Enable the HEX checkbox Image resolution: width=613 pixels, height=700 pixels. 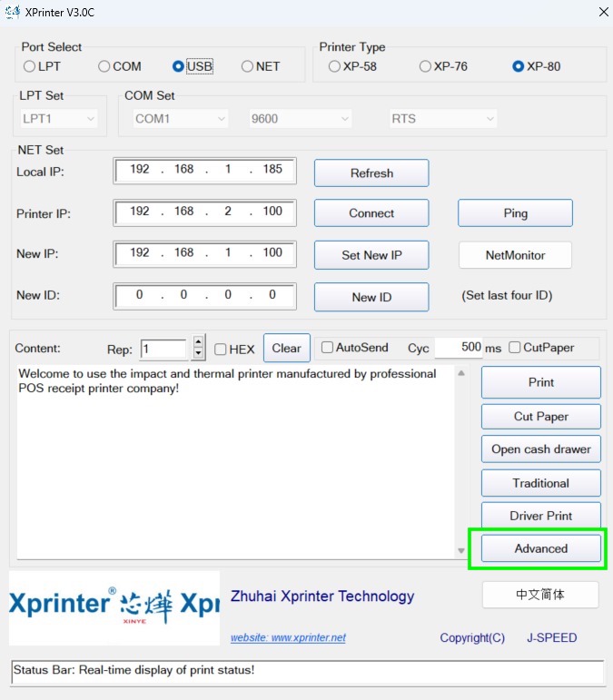[221, 349]
